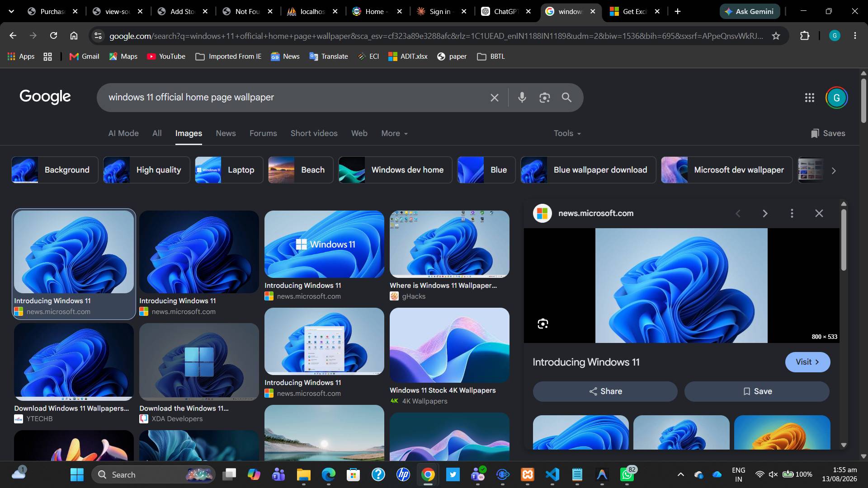
Task: Filter results by the High quality chip
Action: [x=146, y=170]
